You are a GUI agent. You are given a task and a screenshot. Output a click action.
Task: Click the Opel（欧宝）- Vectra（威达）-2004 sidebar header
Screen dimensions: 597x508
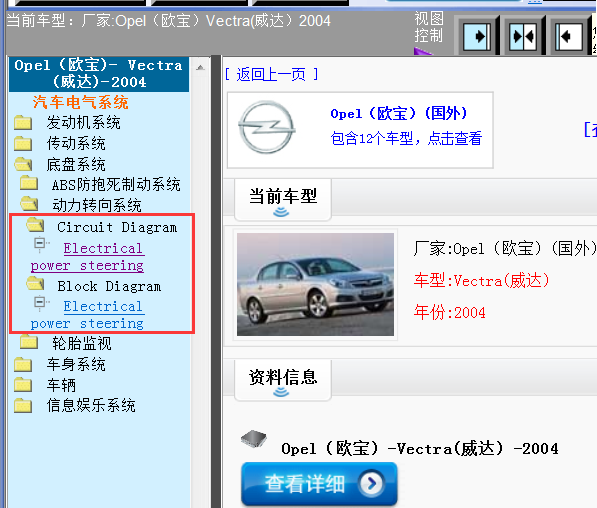pos(99,73)
